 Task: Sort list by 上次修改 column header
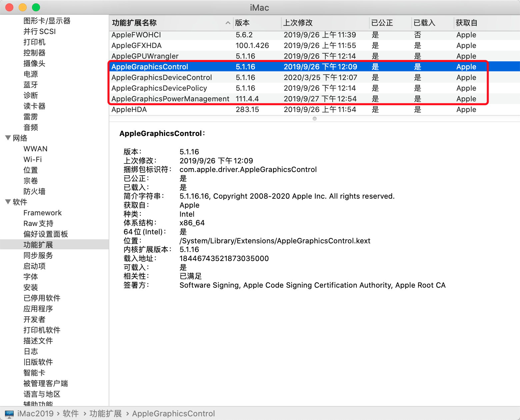[325, 23]
